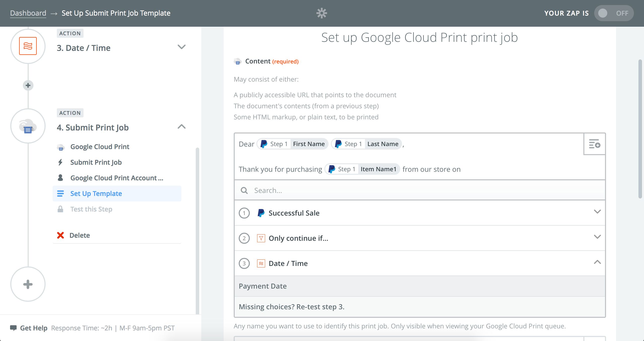Open Submit Print Job sidebar item
This screenshot has width=644, height=341.
[96, 162]
